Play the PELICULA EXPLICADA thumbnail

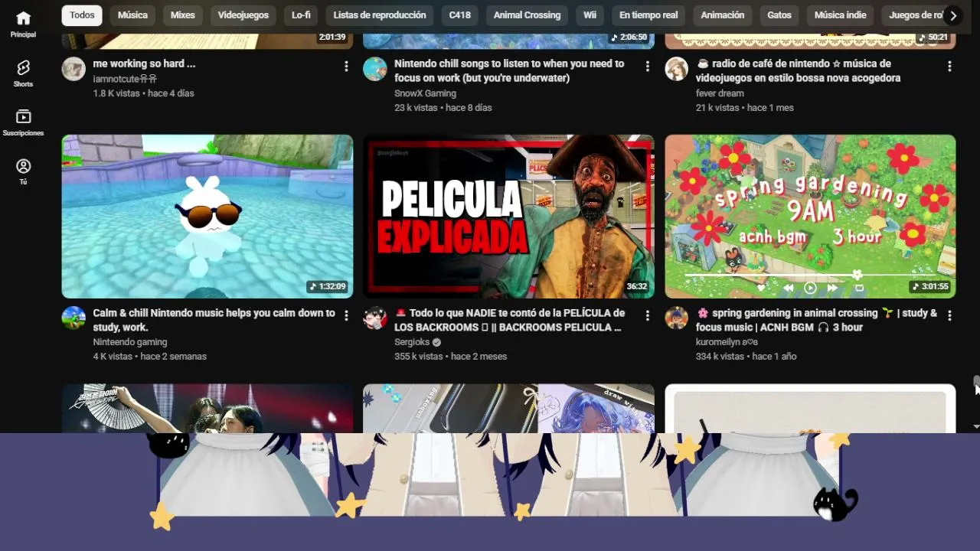coord(509,217)
